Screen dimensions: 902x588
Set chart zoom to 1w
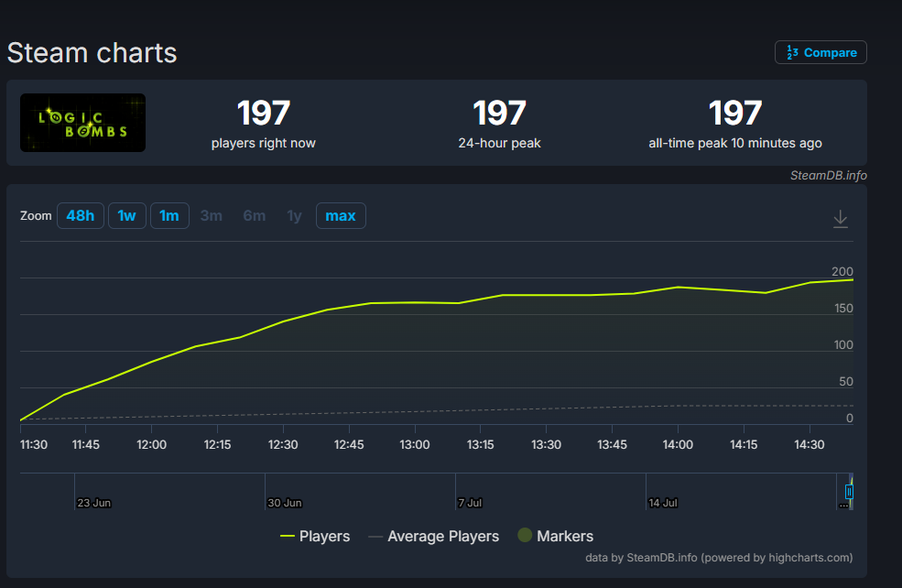point(126,216)
